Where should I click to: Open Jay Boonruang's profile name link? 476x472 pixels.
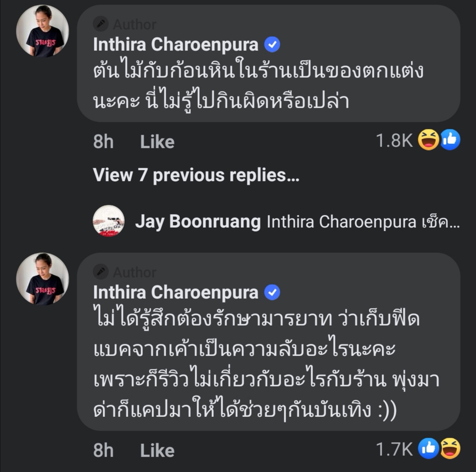tap(197, 222)
